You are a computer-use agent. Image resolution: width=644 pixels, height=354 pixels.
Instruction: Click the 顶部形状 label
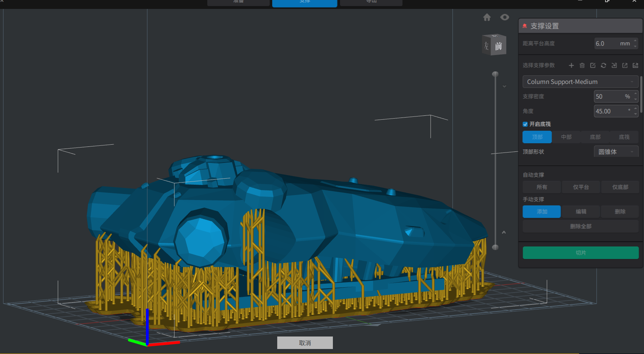pos(533,152)
